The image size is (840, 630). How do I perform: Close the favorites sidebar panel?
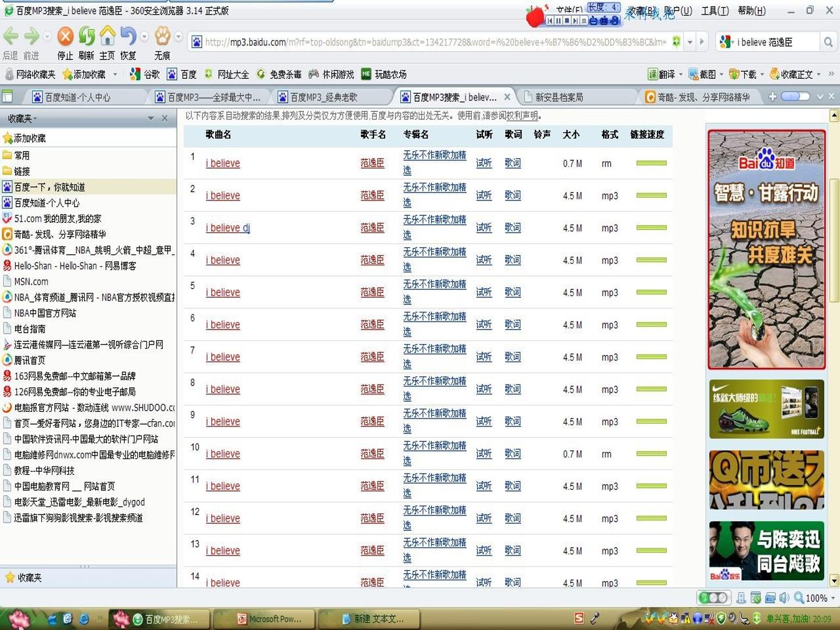pos(164,118)
